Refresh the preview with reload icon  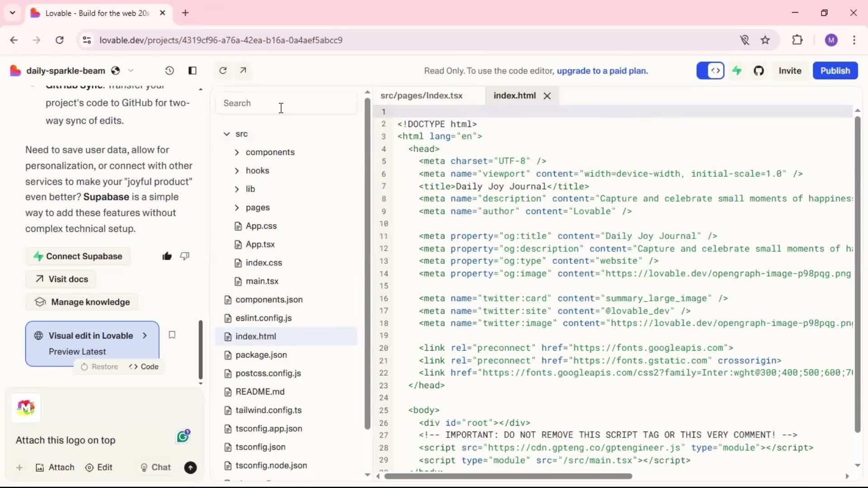223,70
